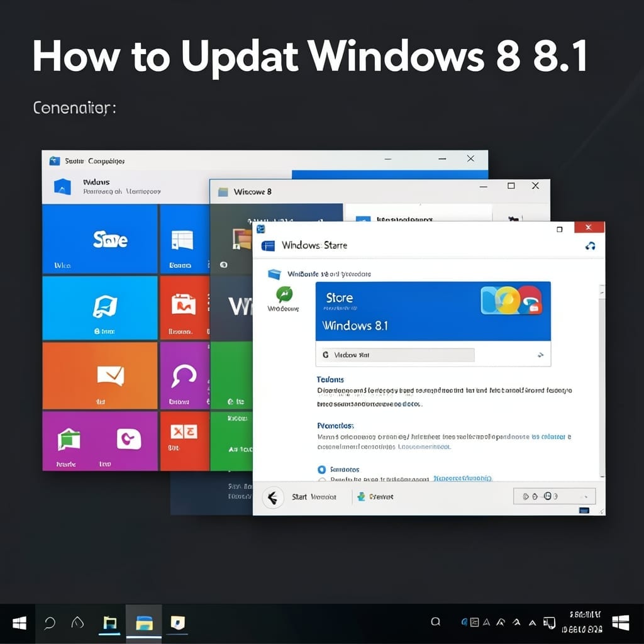This screenshot has width=644, height=644.
Task: Click the vertical scrollbar of the front window
Action: (x=602, y=380)
